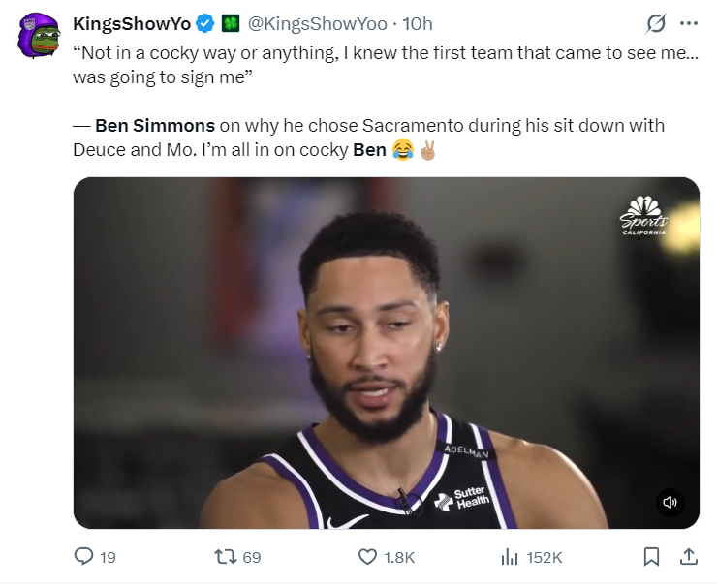The width and height of the screenshot is (717, 588).
Task: View post analytics bar chart icon
Action: tap(510, 557)
